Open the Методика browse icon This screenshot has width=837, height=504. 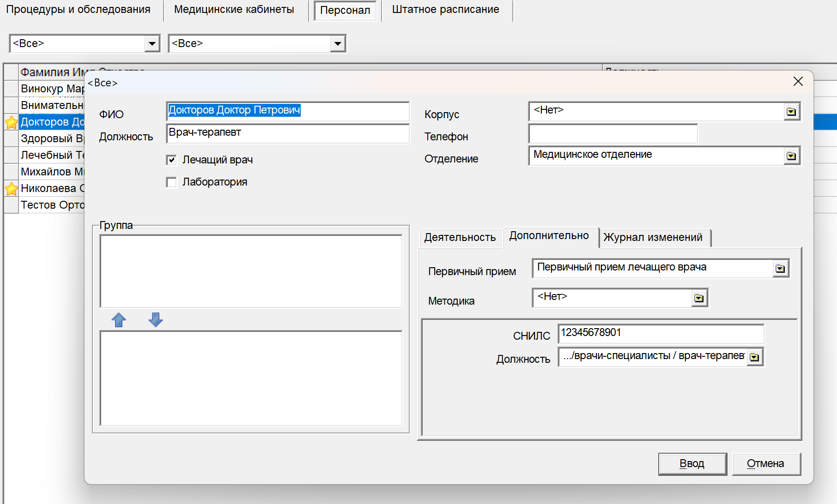[x=699, y=298]
